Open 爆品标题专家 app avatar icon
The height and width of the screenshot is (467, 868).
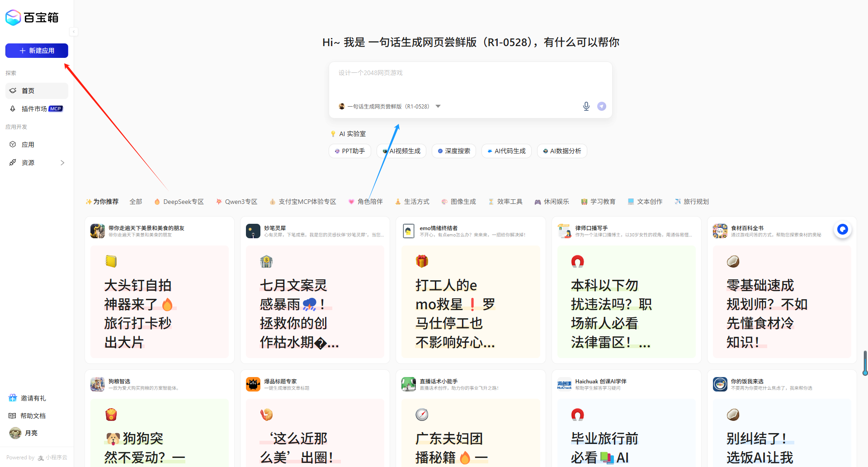(x=253, y=384)
